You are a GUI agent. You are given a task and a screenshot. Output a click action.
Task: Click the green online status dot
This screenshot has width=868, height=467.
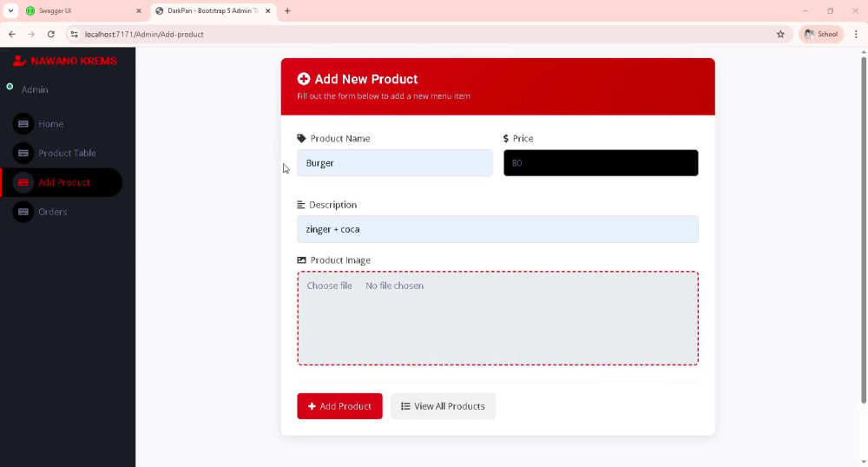point(10,87)
